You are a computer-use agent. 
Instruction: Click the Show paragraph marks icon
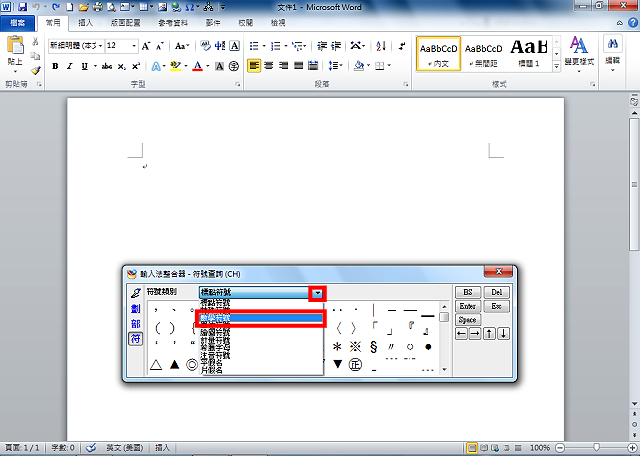402,46
